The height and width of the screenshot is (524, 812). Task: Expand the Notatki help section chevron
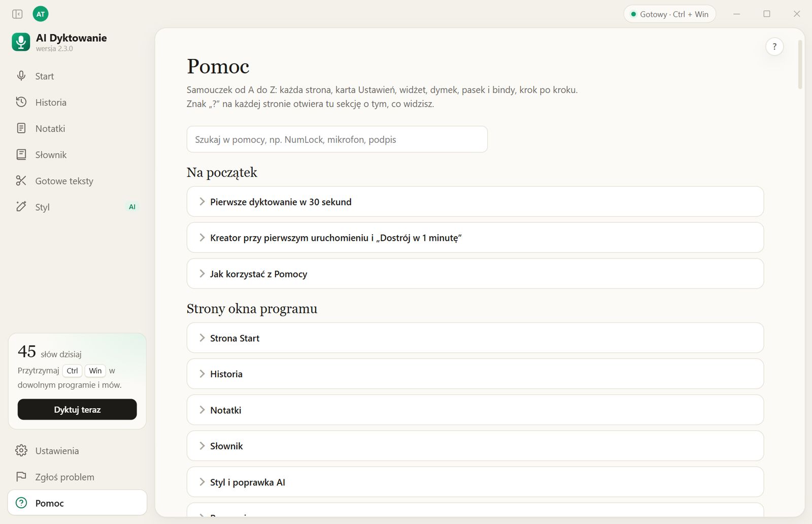pyautogui.click(x=202, y=410)
